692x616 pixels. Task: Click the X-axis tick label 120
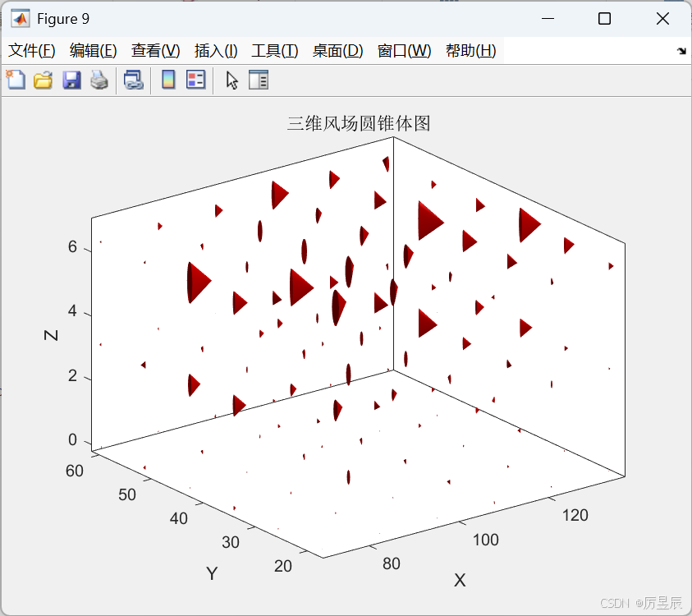point(575,515)
